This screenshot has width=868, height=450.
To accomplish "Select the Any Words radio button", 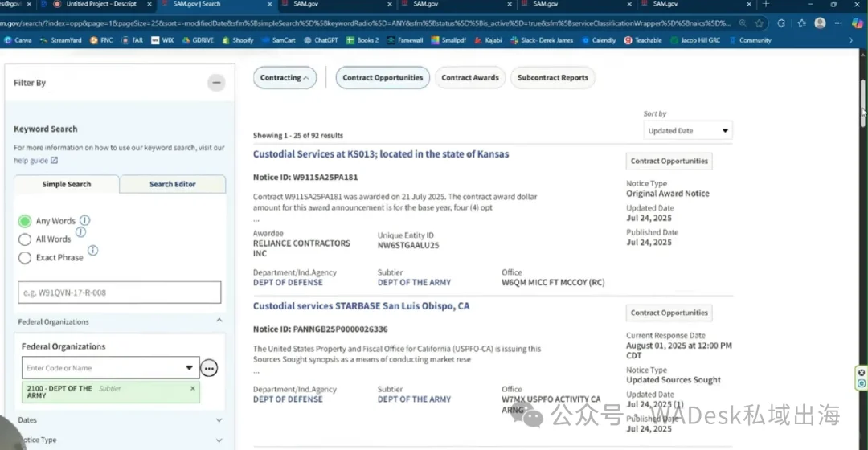I will [x=24, y=222].
